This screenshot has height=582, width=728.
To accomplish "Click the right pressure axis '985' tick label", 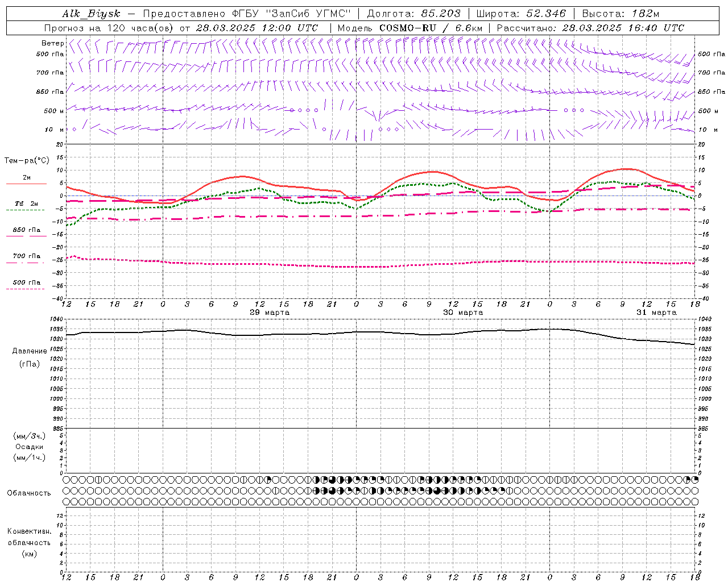I will click(704, 429).
